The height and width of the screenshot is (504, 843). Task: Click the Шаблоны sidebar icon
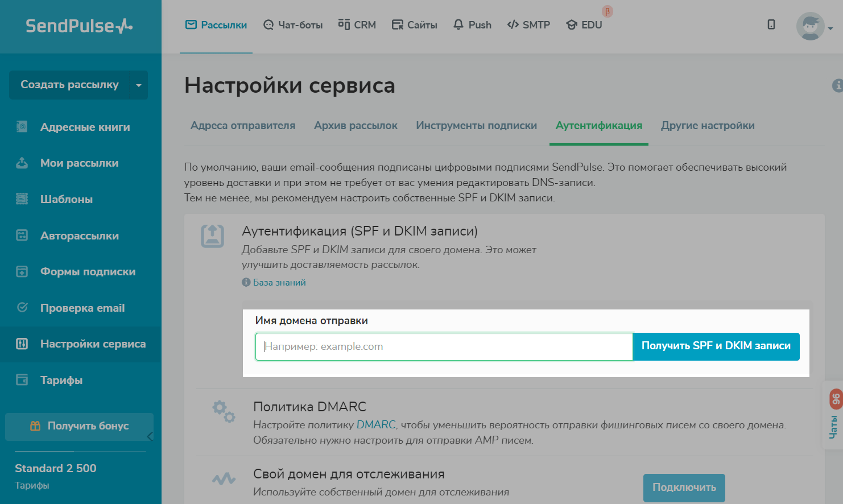pyautogui.click(x=22, y=199)
